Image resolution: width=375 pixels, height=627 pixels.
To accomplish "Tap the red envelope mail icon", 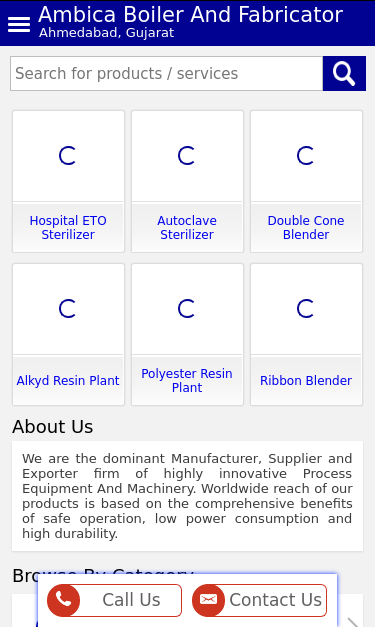I will coord(208,600).
